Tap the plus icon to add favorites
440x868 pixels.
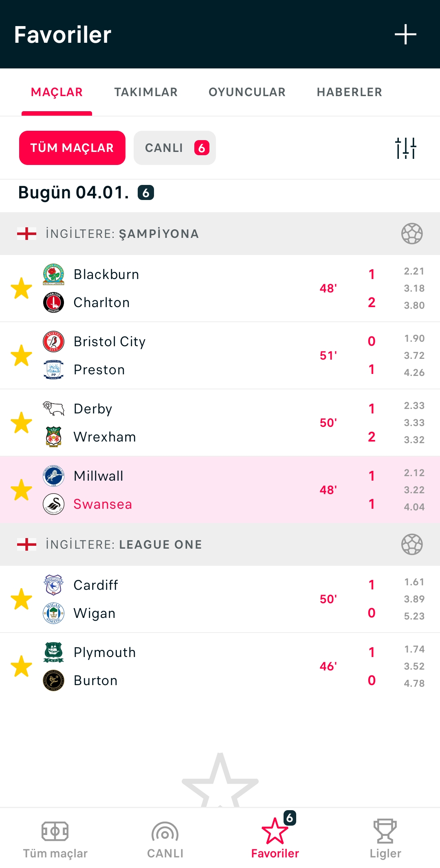click(405, 34)
